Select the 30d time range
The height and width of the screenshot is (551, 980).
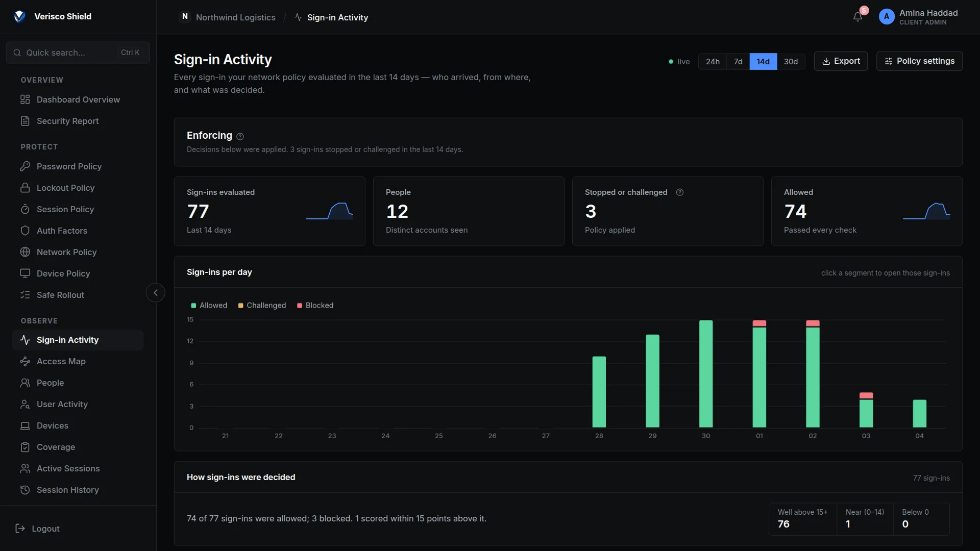791,62
